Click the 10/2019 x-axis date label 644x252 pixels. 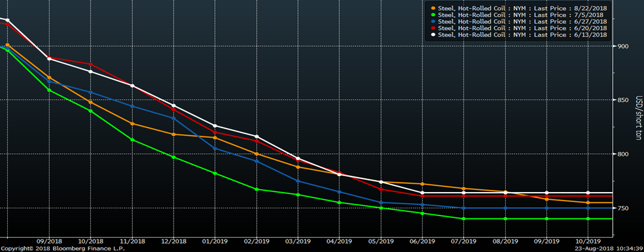pos(587,241)
